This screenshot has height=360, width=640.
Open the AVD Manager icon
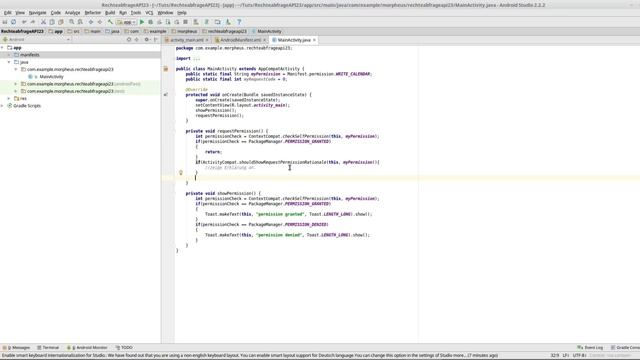click(196, 22)
